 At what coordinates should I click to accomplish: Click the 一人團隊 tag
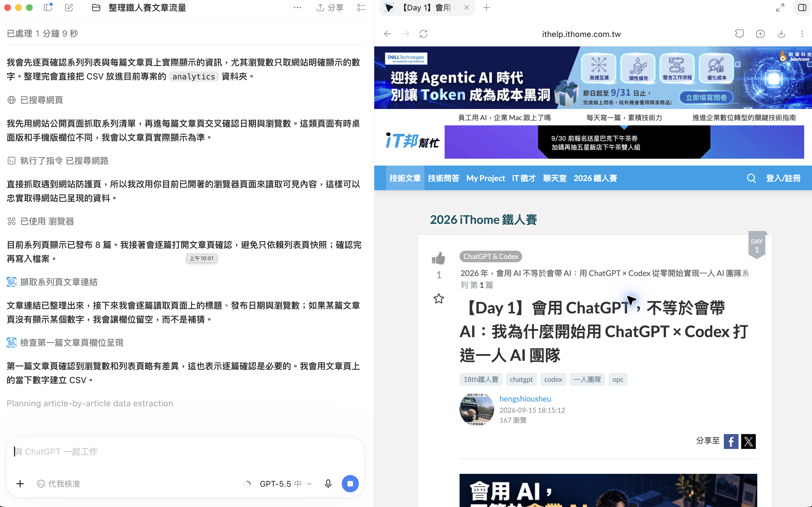[x=587, y=379]
